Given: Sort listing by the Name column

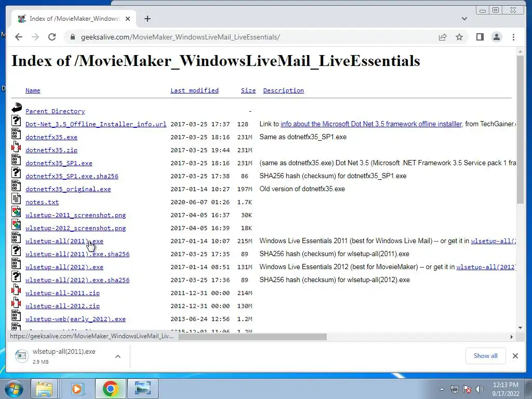Looking at the screenshot, I should click(33, 90).
